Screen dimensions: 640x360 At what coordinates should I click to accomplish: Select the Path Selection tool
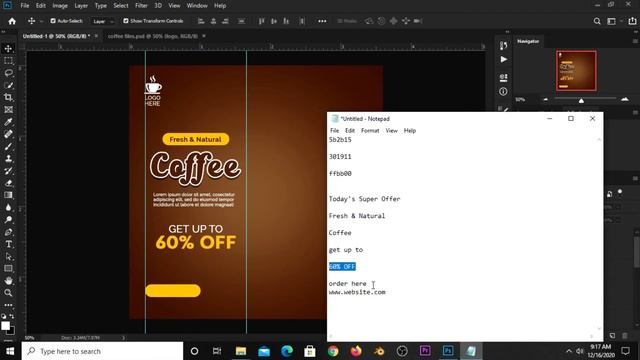8,257
